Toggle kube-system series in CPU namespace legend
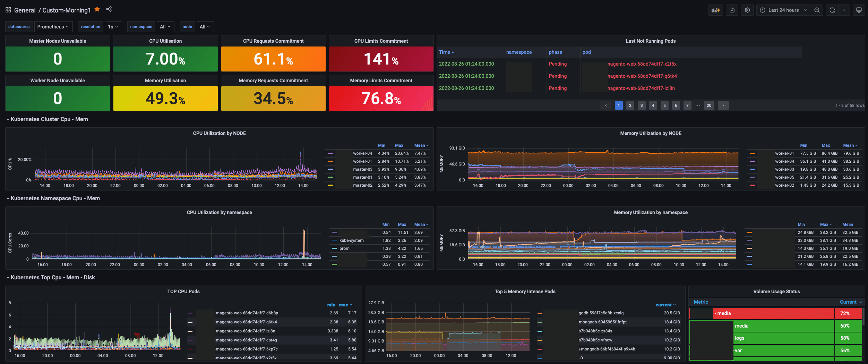 [351, 240]
